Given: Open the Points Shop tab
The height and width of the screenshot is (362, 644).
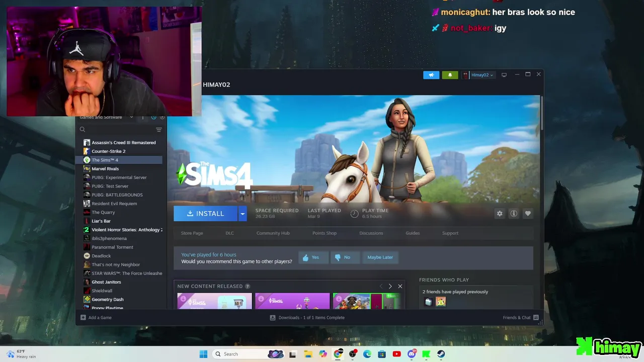Looking at the screenshot, I should 325,233.
